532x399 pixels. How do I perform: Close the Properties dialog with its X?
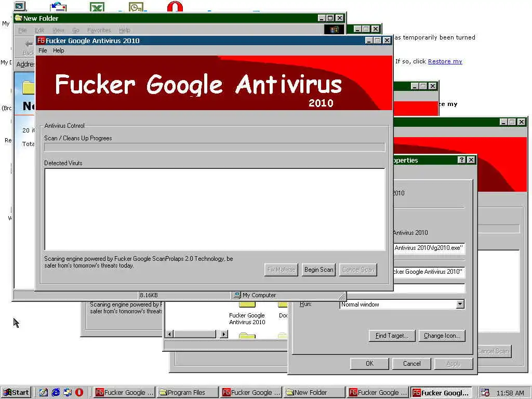tap(471, 160)
